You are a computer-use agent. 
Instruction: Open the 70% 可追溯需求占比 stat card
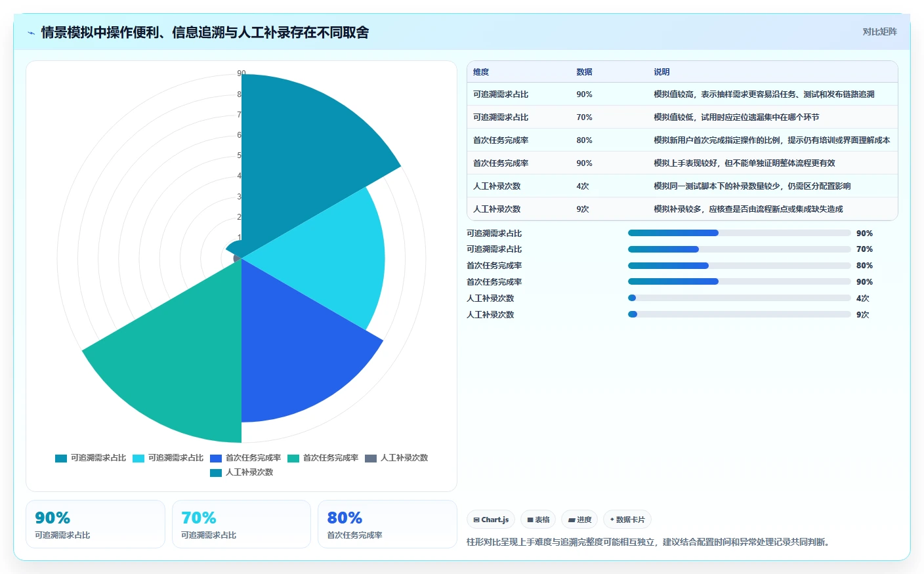tap(241, 524)
